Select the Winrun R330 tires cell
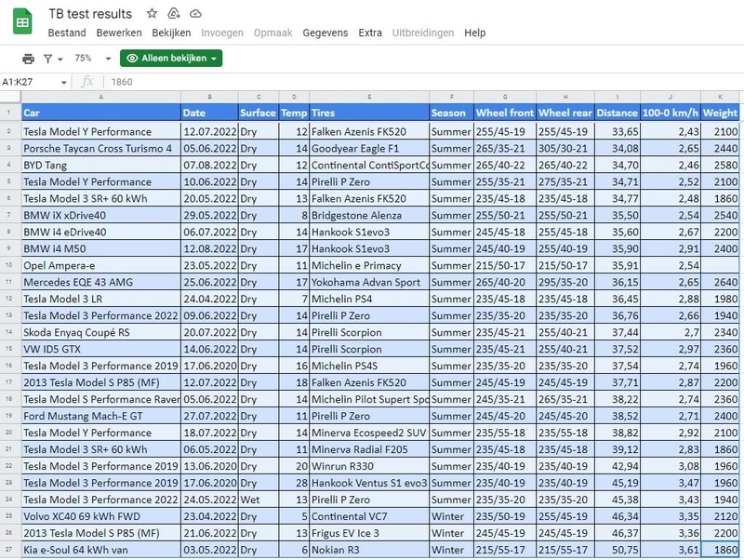Screen dimensions: 744x560 369,466
